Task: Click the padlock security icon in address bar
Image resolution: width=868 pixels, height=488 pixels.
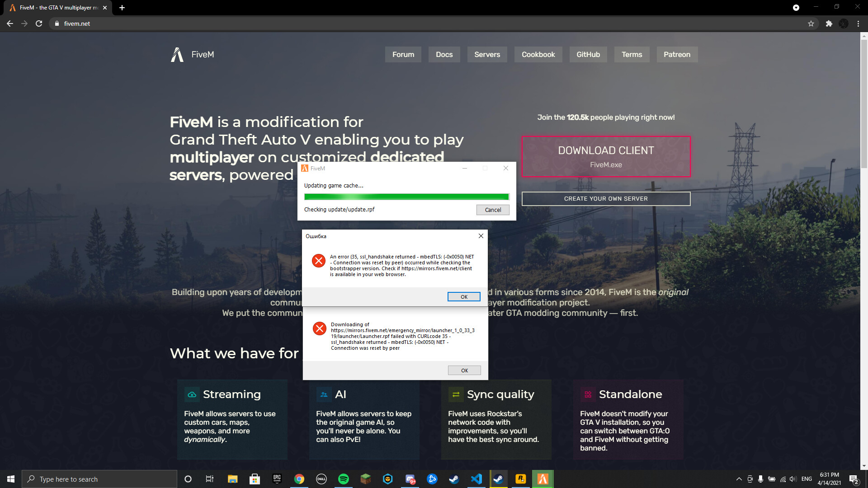Action: click(x=57, y=23)
